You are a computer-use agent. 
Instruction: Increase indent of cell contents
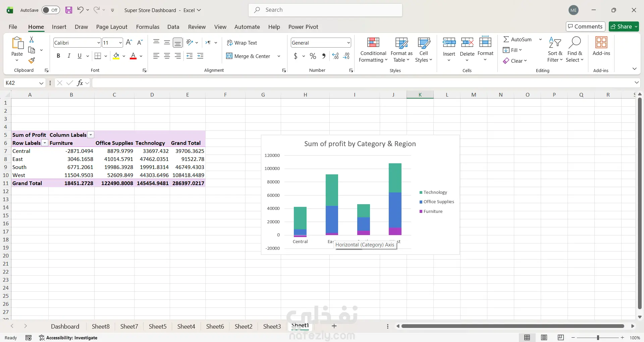[200, 56]
